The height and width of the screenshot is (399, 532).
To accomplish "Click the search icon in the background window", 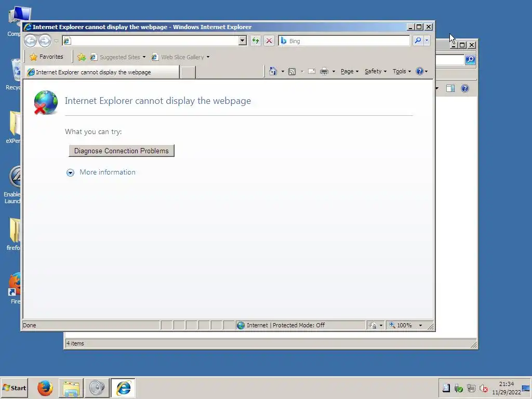I will [470, 60].
